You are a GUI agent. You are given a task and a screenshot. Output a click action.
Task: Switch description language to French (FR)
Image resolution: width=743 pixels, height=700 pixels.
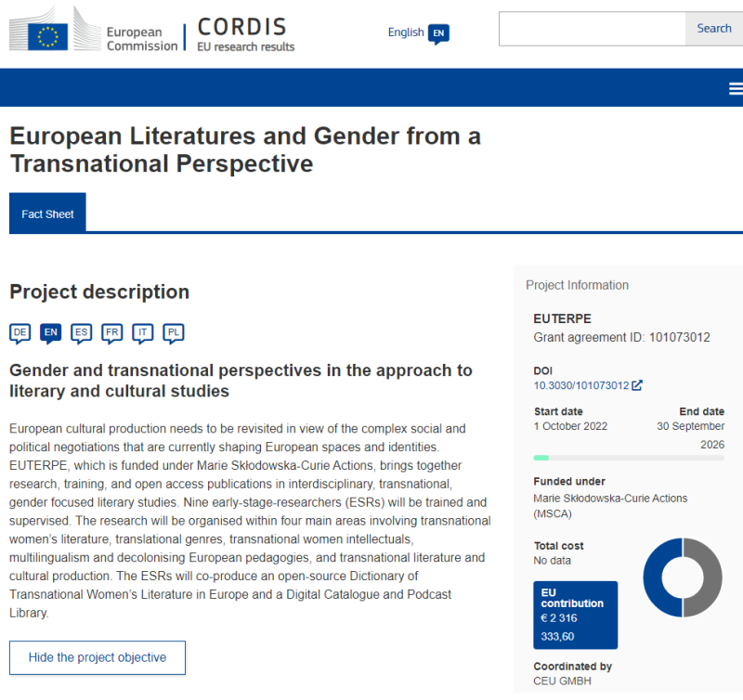(111, 333)
